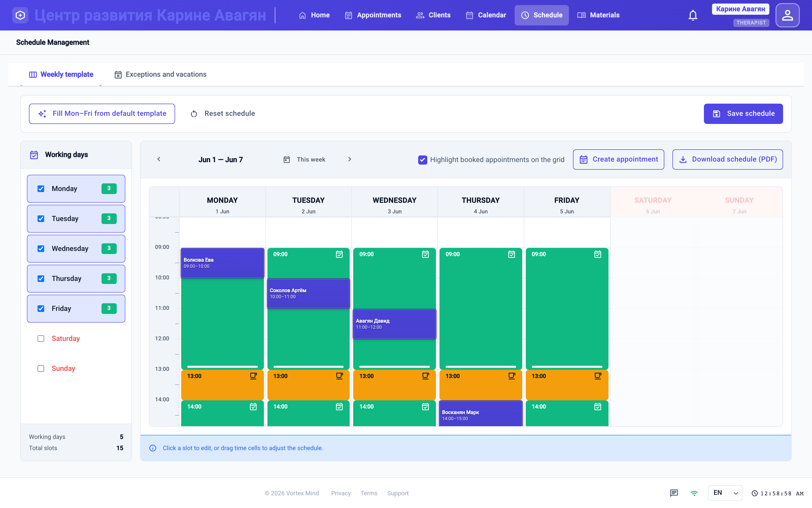Select the Schedule menu item
Screen dimensions: 812x508
click(542, 15)
